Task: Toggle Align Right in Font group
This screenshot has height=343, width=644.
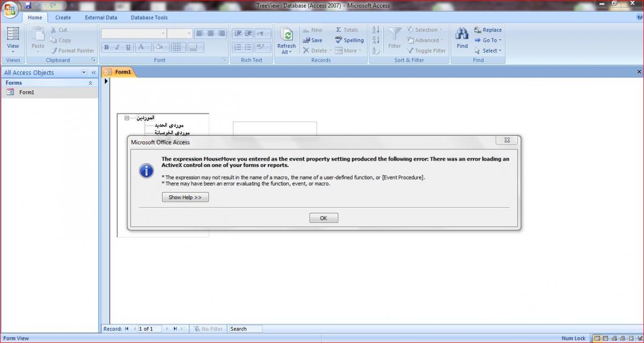Action: [221, 33]
